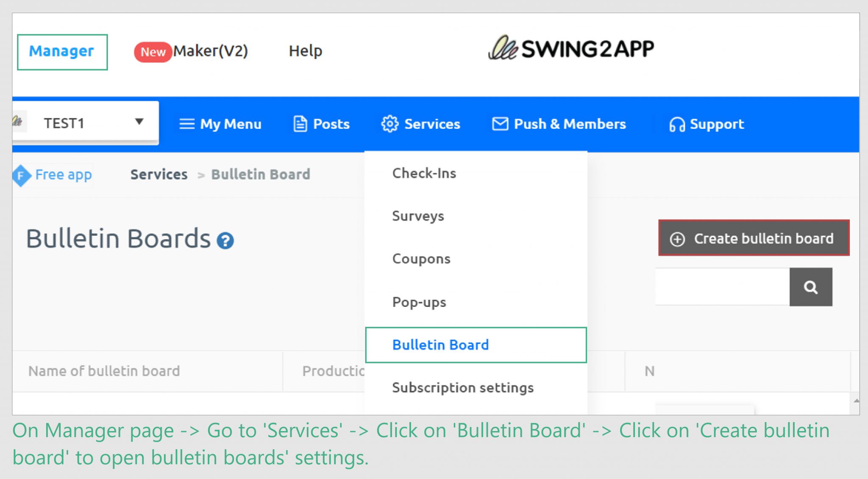Choose Subscription settings in the dropdown

pos(463,387)
